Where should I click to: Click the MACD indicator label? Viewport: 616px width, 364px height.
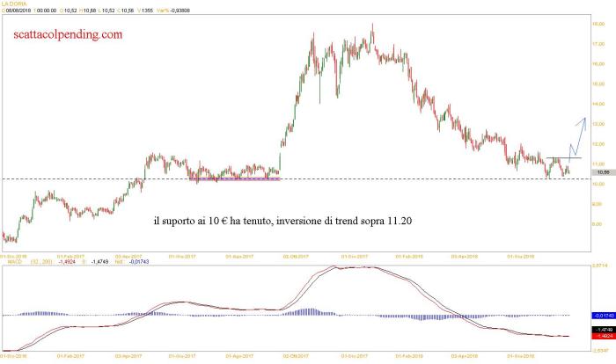15,261
